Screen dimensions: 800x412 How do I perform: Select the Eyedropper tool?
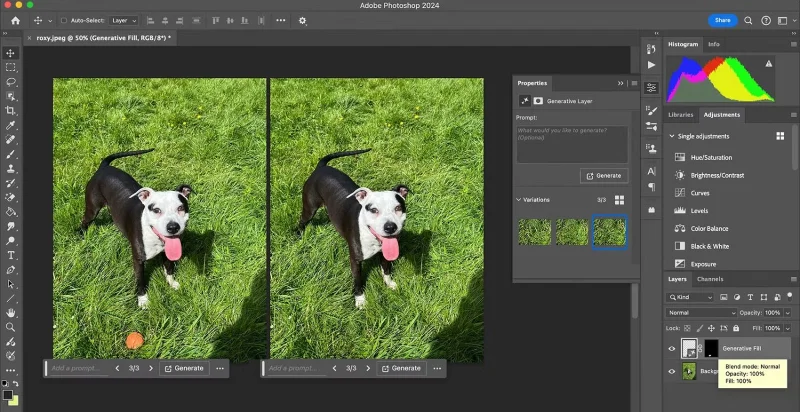point(10,126)
